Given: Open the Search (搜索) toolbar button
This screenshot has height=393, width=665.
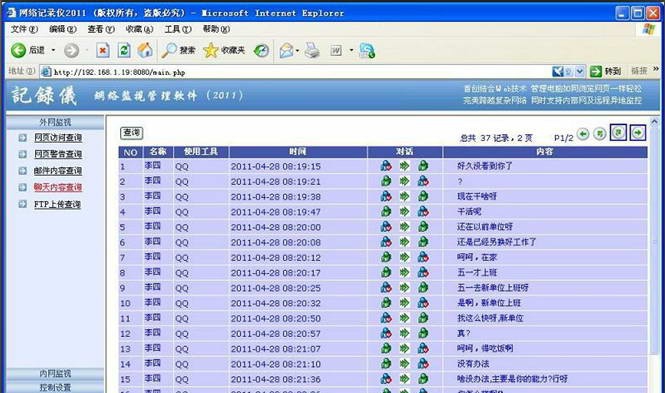Looking at the screenshot, I should tap(179, 50).
